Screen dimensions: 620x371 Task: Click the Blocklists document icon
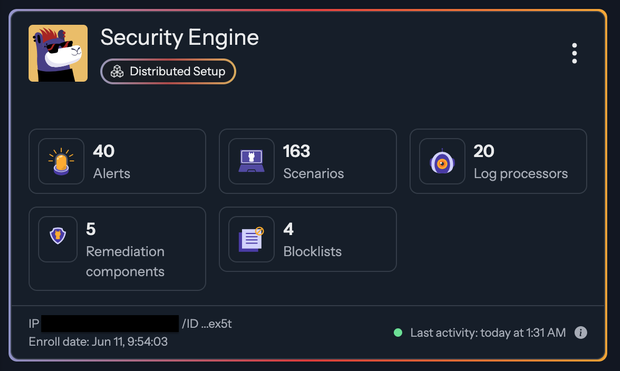pyautogui.click(x=251, y=239)
